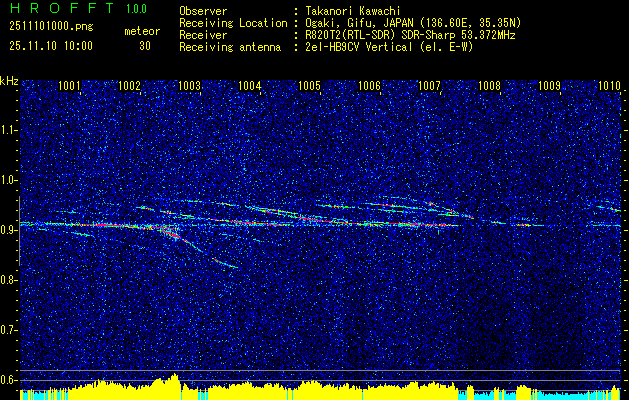Screen dimensions: 629x400
Task: Click the Receiver field label
Action: coord(203,35)
